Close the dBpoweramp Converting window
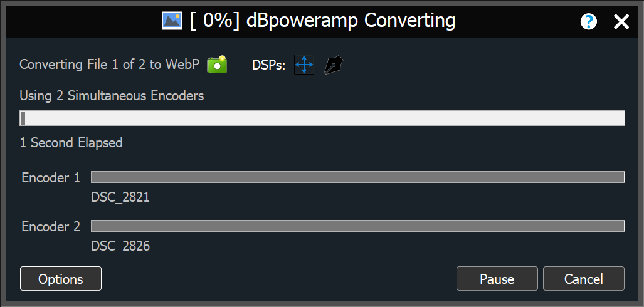Image resolution: width=644 pixels, height=307 pixels. coord(621,22)
